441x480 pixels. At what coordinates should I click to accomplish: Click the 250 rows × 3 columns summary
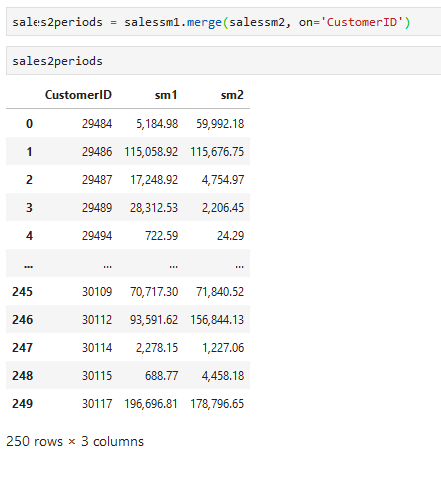[x=75, y=441]
